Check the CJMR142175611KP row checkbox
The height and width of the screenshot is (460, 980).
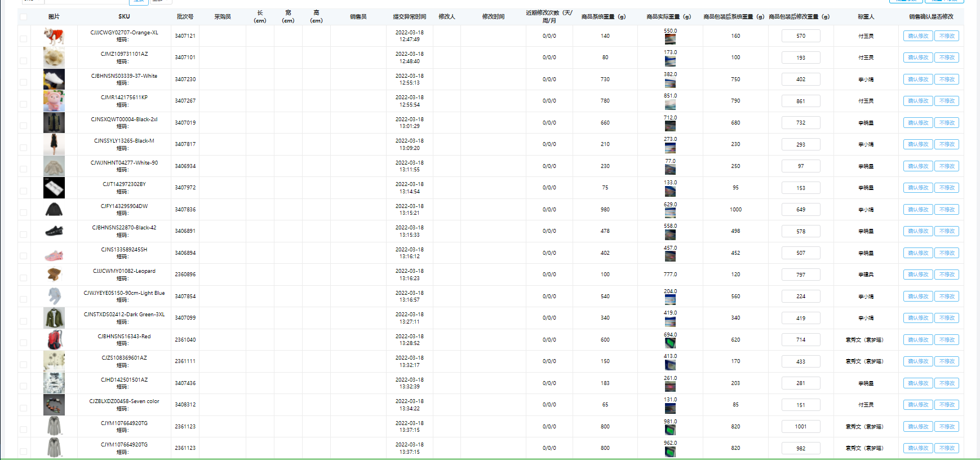pos(23,104)
